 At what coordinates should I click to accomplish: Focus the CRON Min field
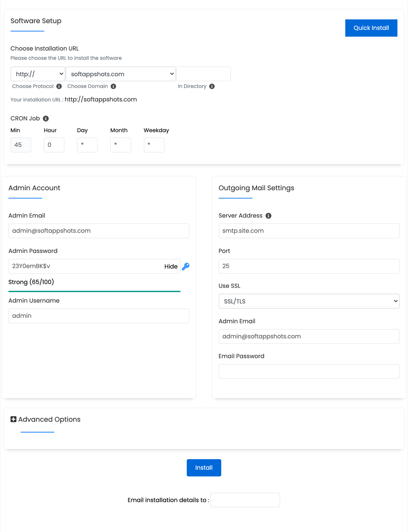[x=21, y=145]
